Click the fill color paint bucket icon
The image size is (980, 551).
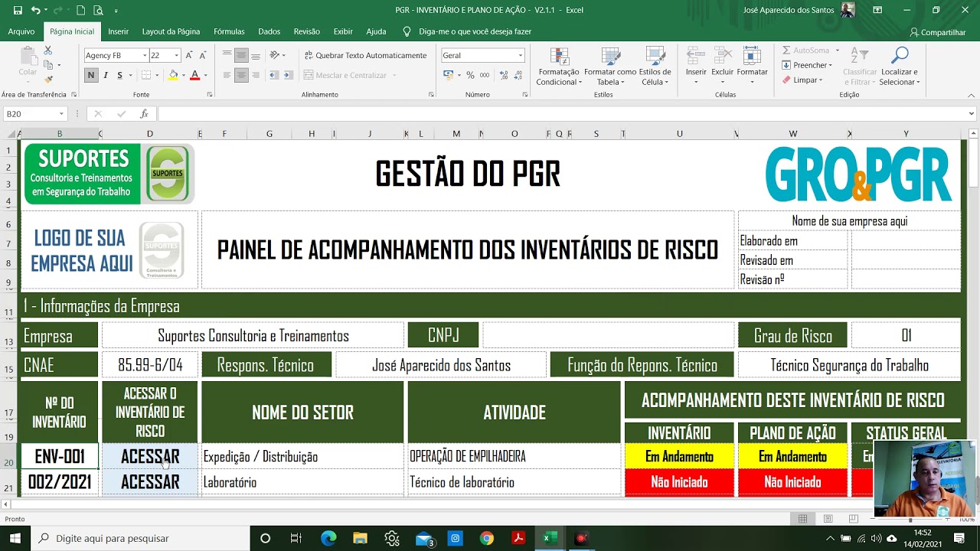tap(173, 75)
